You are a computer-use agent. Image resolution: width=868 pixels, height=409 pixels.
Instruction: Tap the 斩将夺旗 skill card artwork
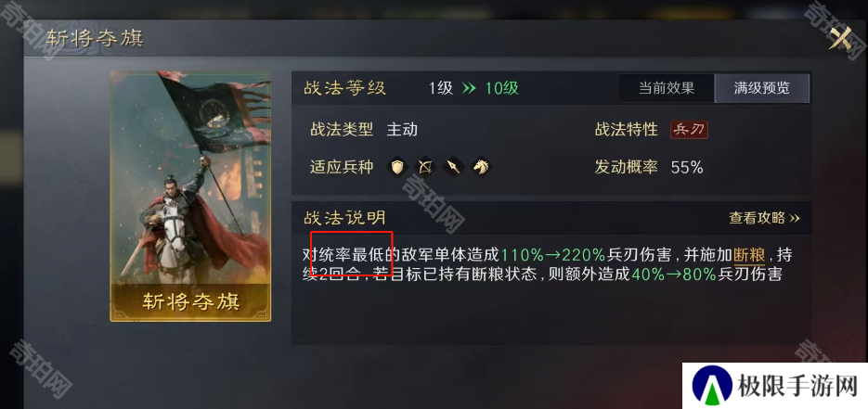click(x=190, y=196)
